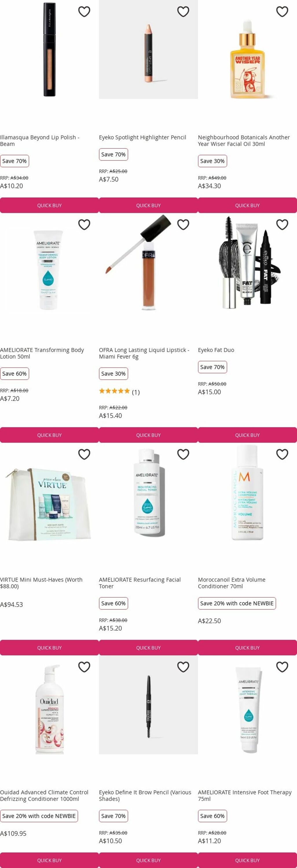This screenshot has height=868, width=297.
Task: Toggle heart on OFRA Liquid Lipstick Miami Fever
Action: pos(183,225)
